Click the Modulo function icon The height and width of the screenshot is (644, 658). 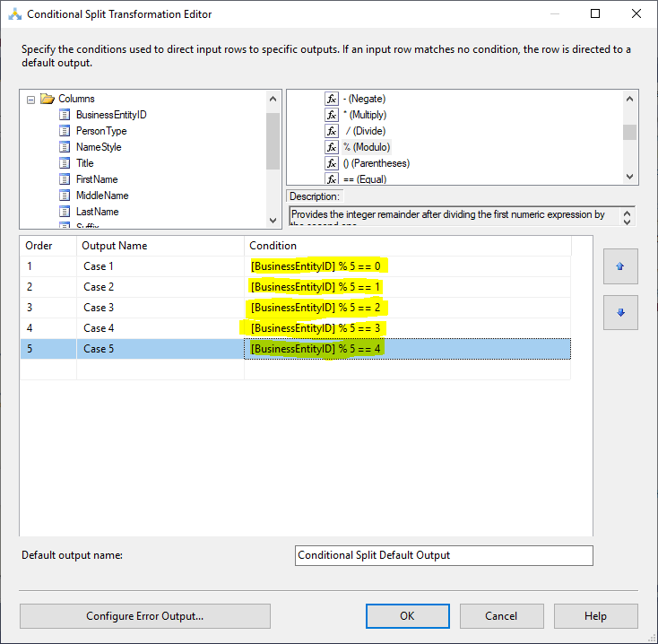[332, 147]
